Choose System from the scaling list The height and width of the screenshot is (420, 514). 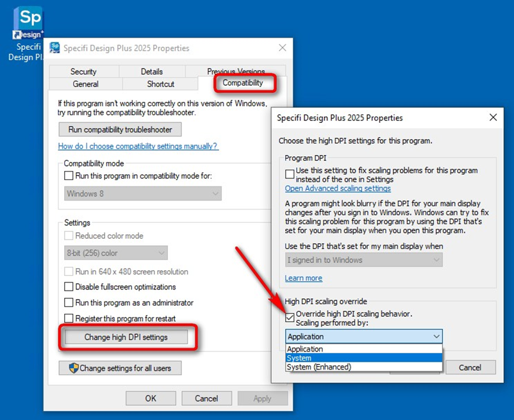click(364, 358)
